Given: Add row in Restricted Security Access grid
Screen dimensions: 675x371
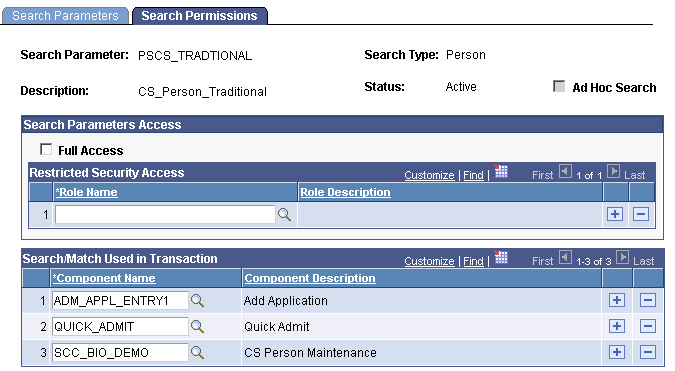Looking at the screenshot, I should click(615, 214).
